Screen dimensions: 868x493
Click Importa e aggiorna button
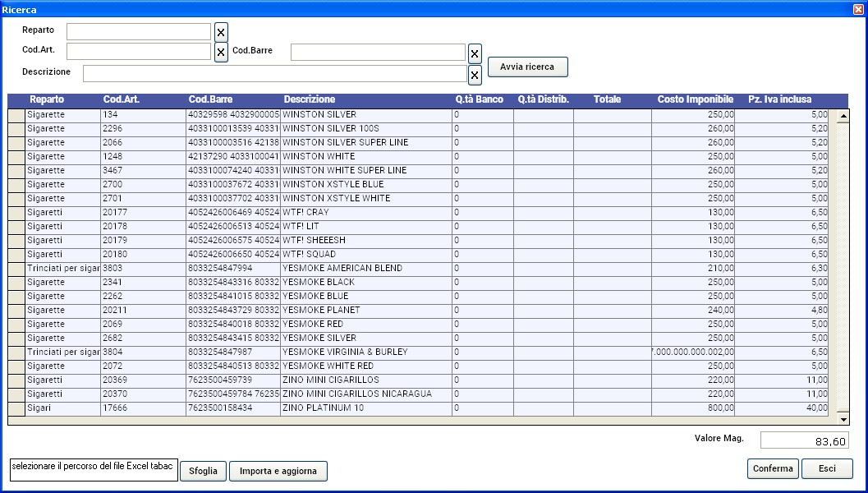tap(278, 471)
